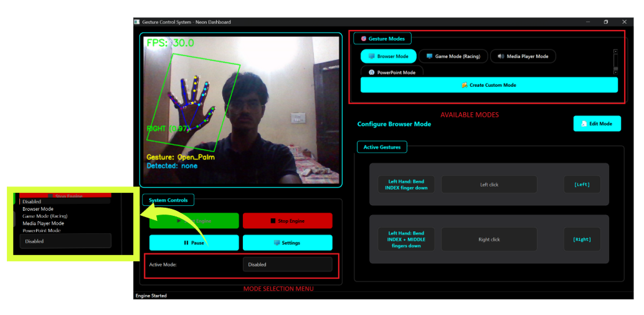Screen dimensions: 644x315
Task: Maximize the Gesture Control System window
Action: coord(606,22)
